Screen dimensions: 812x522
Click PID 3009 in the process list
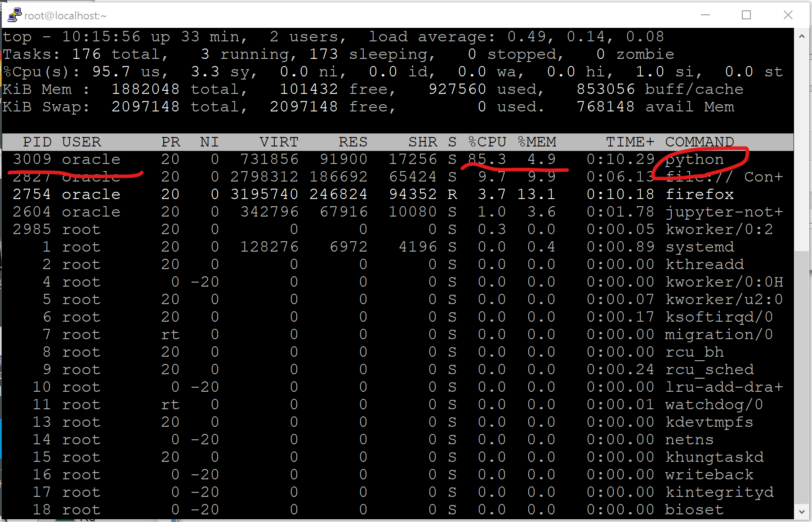(x=32, y=159)
